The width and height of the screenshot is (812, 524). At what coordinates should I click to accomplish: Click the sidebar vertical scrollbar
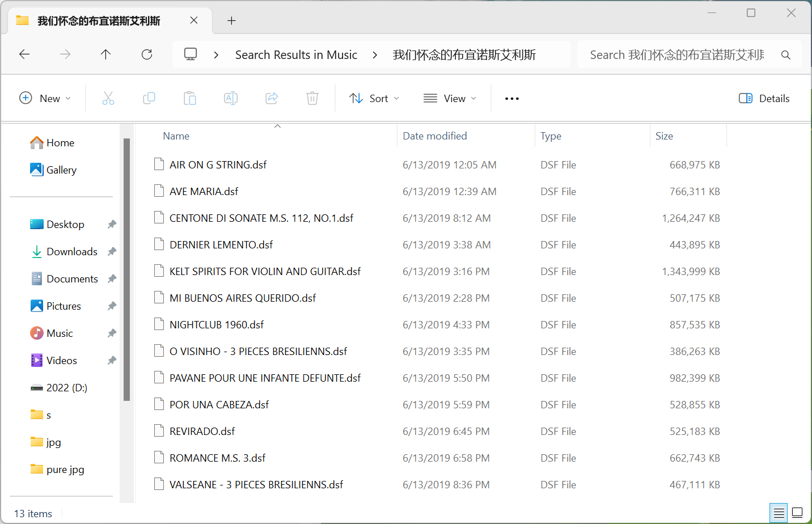click(x=126, y=269)
